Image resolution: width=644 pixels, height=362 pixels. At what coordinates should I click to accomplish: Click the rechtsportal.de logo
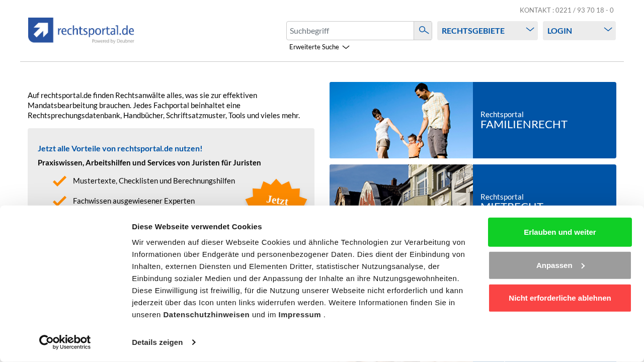click(81, 30)
